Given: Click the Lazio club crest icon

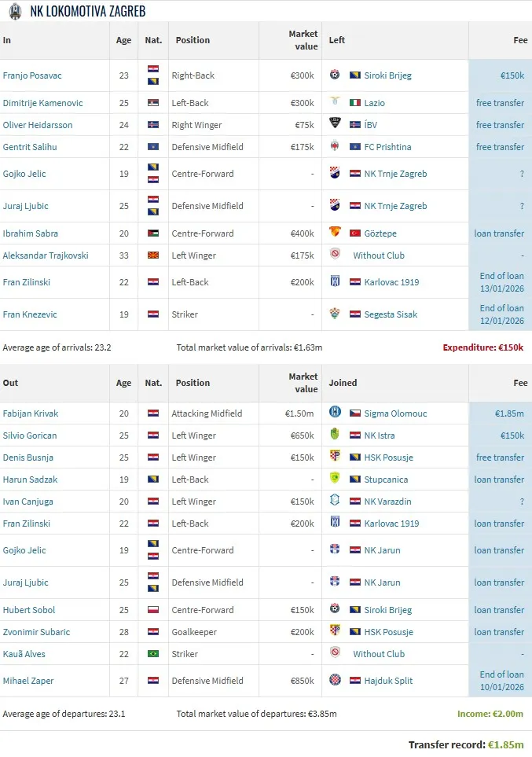Looking at the screenshot, I should pyautogui.click(x=335, y=102).
